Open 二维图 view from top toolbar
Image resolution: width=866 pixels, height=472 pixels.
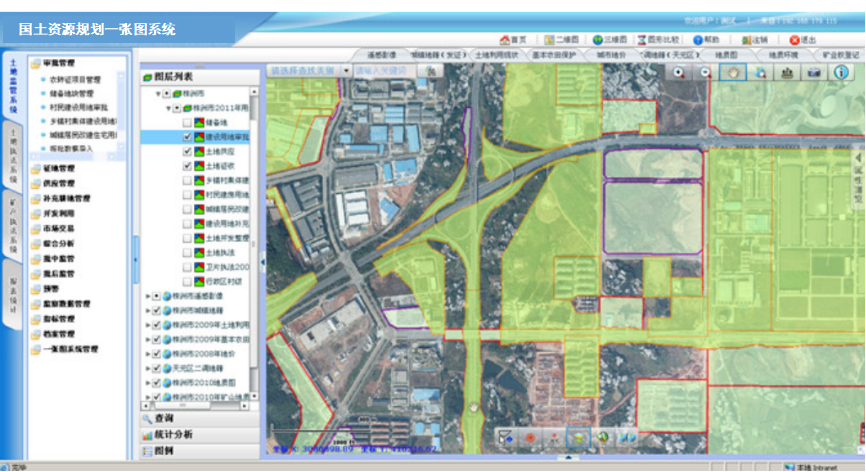(x=564, y=40)
